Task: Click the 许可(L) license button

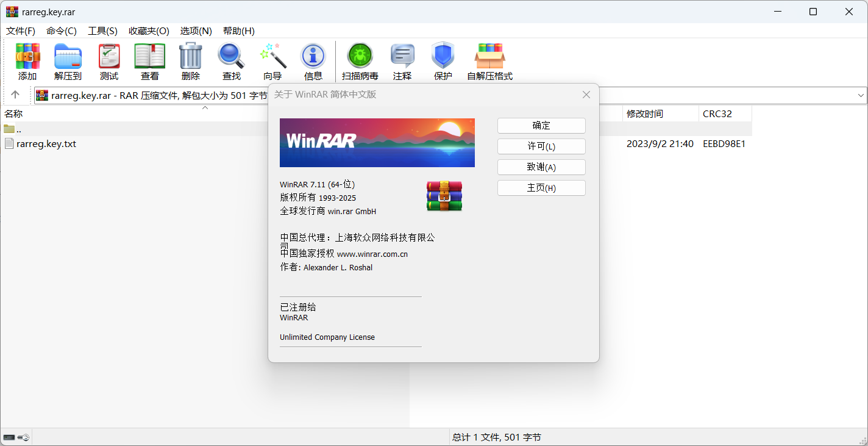Action: 541,146
